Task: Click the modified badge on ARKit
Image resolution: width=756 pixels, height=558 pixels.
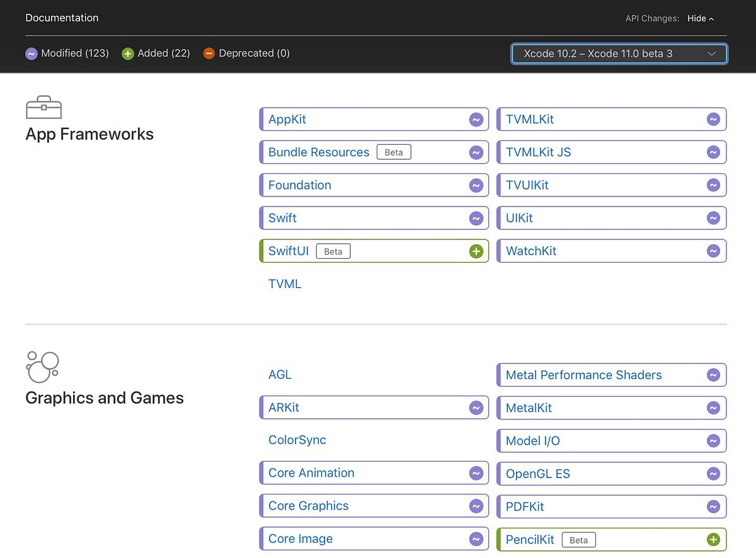Action: pos(476,408)
